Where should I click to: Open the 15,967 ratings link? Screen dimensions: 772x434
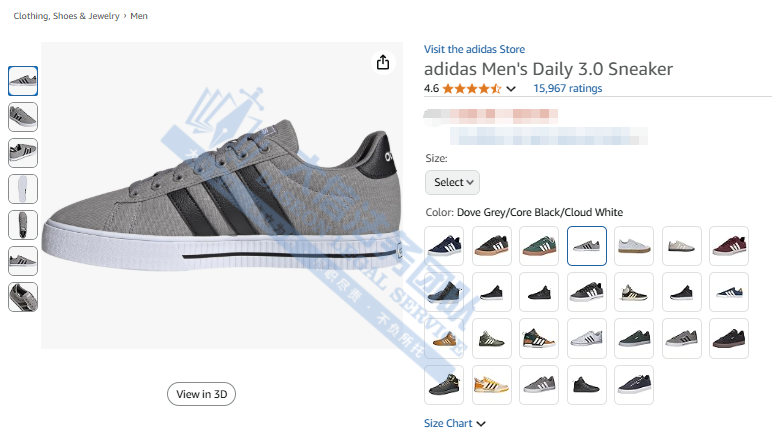pyautogui.click(x=568, y=88)
